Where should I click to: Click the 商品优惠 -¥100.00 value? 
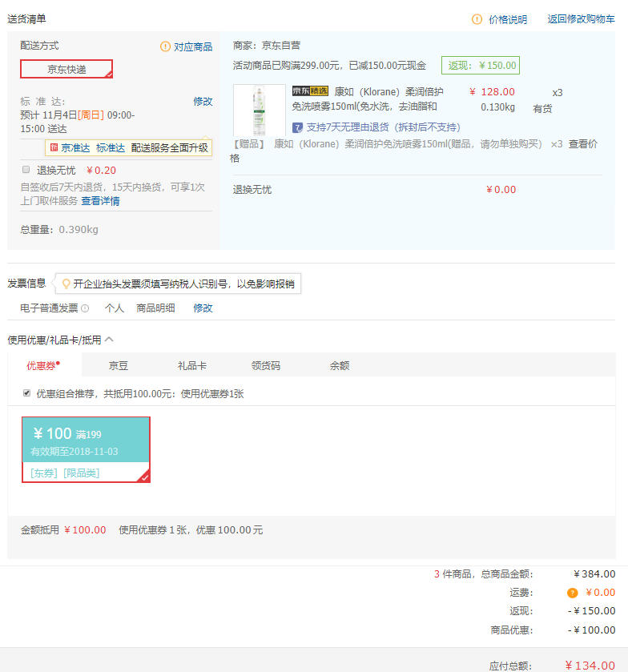coord(592,630)
